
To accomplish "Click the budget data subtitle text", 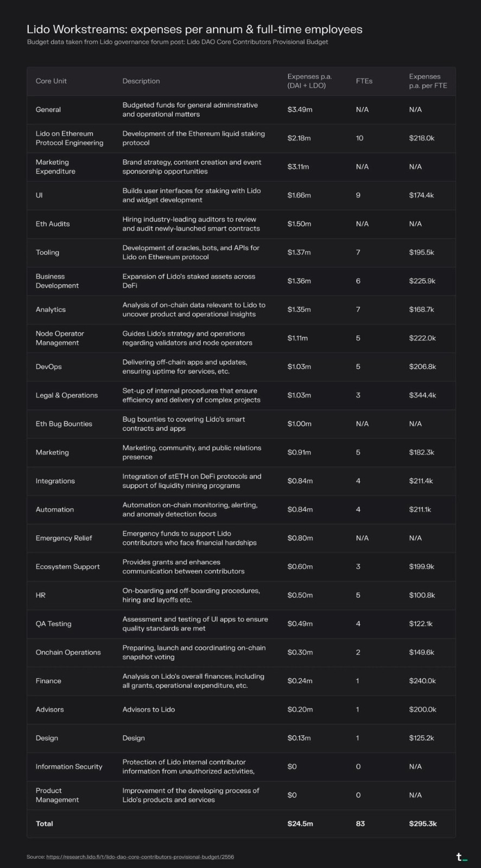I will pos(178,42).
